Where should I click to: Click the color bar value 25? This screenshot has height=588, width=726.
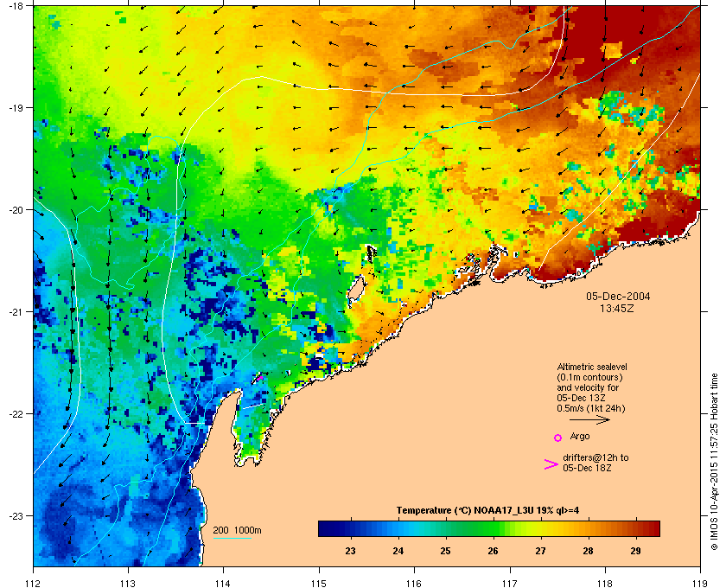(445, 551)
